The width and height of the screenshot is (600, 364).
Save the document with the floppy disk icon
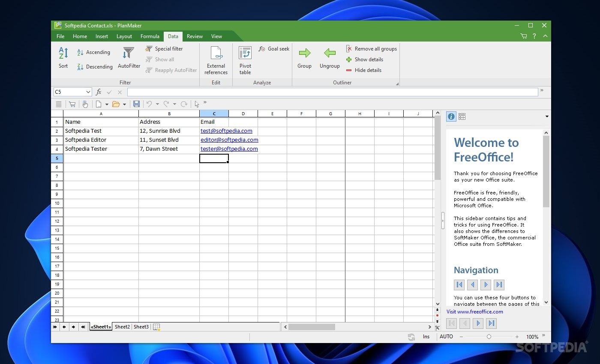(136, 104)
